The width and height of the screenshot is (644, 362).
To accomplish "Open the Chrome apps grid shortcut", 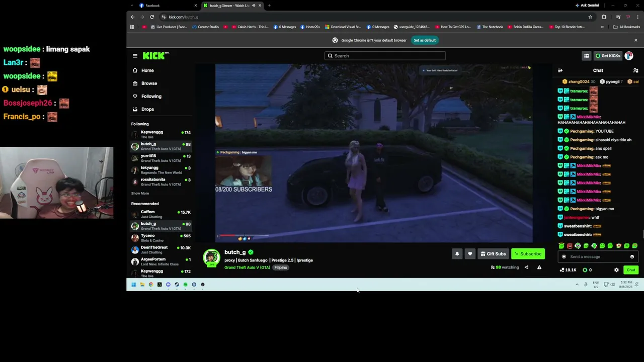I will 132,27.
